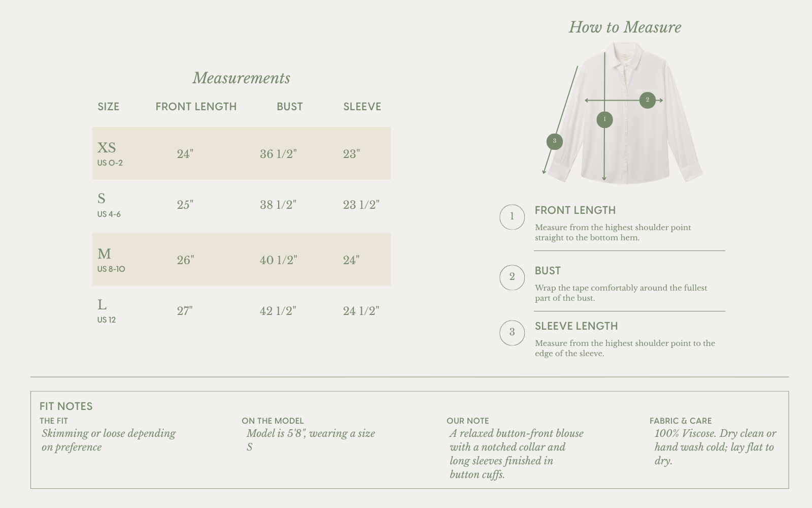812x508 pixels.
Task: Click the FIT NOTES heading
Action: [x=66, y=406]
